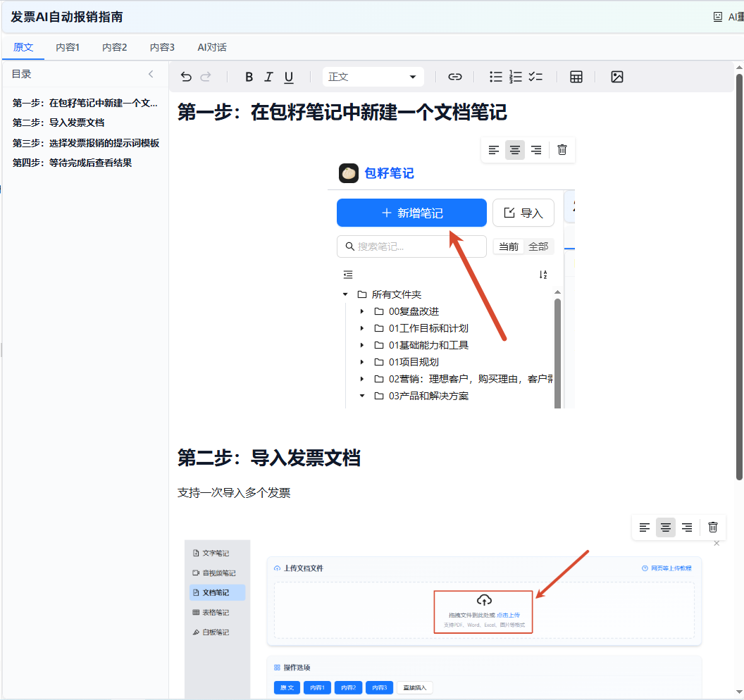Click the editor's vertical scrollbar thumb
744x700 pixels.
[x=739, y=277]
